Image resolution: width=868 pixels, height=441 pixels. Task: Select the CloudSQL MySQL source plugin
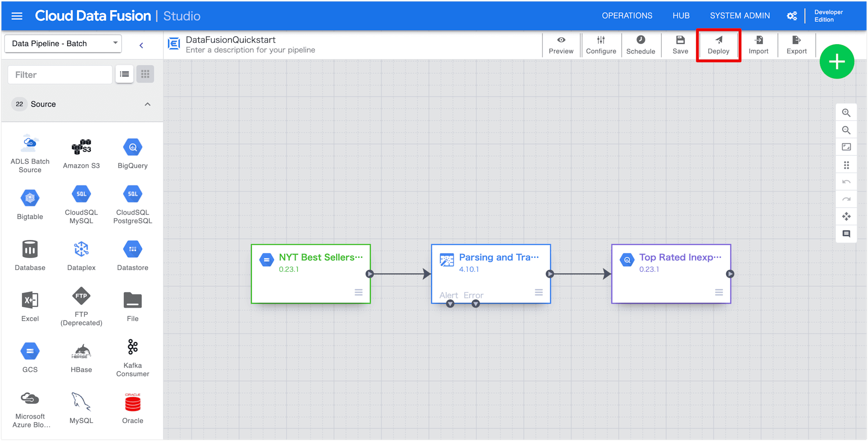(81, 205)
